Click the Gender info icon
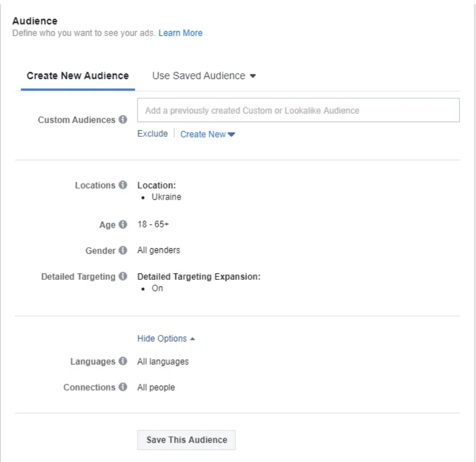Image resolution: width=476 pixels, height=462 pixels. point(123,251)
